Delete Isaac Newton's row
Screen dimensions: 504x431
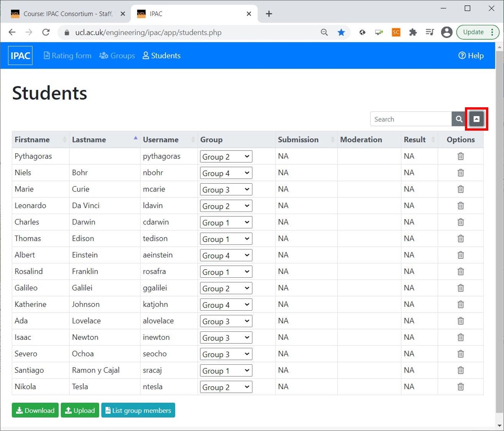461,338
